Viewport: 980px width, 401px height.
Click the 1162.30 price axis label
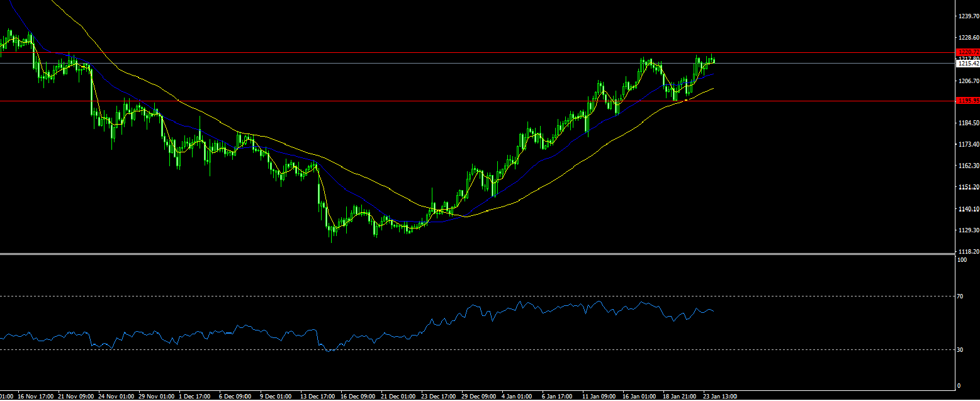967,166
